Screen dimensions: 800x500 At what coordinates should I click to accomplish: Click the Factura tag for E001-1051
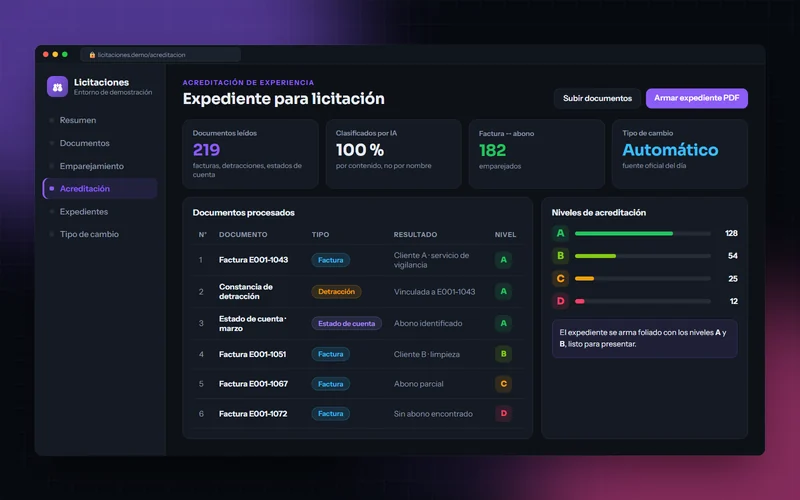point(331,354)
